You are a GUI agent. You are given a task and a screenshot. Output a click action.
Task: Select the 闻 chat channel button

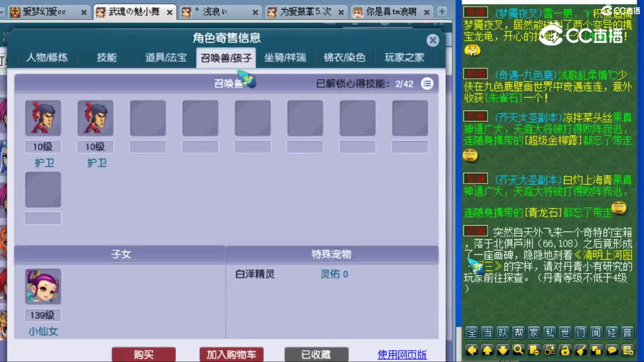pyautogui.click(x=596, y=333)
